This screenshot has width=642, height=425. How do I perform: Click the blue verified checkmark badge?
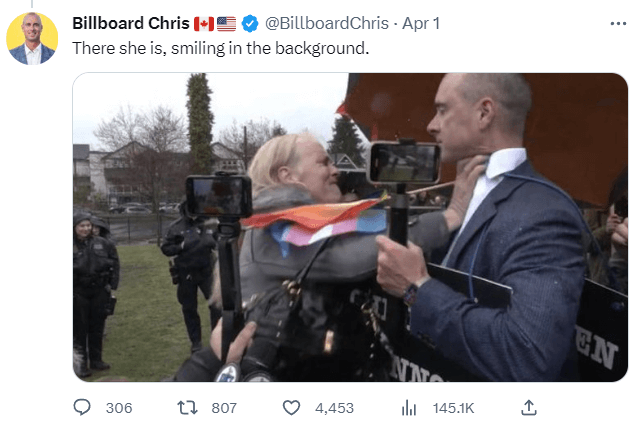click(x=250, y=24)
